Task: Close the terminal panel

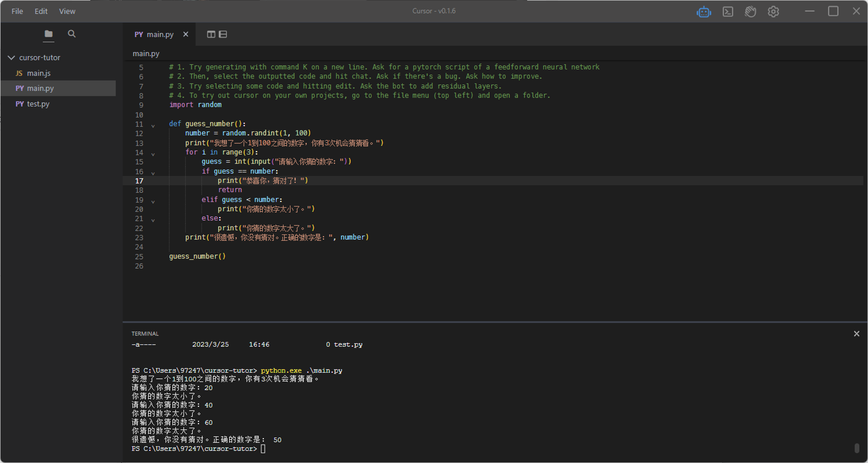Action: point(856,334)
